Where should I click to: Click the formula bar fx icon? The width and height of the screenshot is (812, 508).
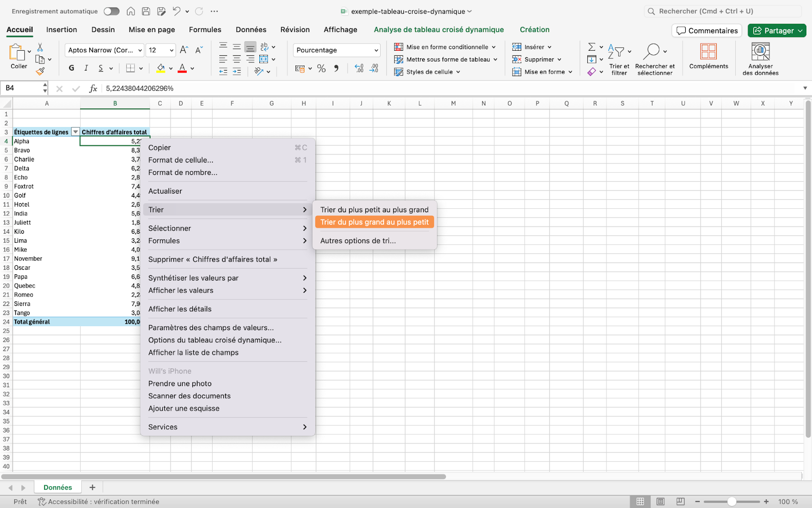(x=93, y=88)
